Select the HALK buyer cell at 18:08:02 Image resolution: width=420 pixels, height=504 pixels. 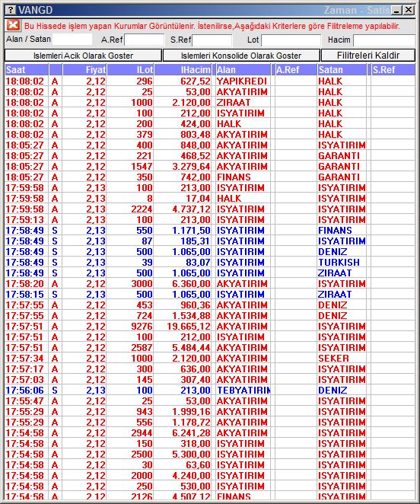tap(243, 124)
